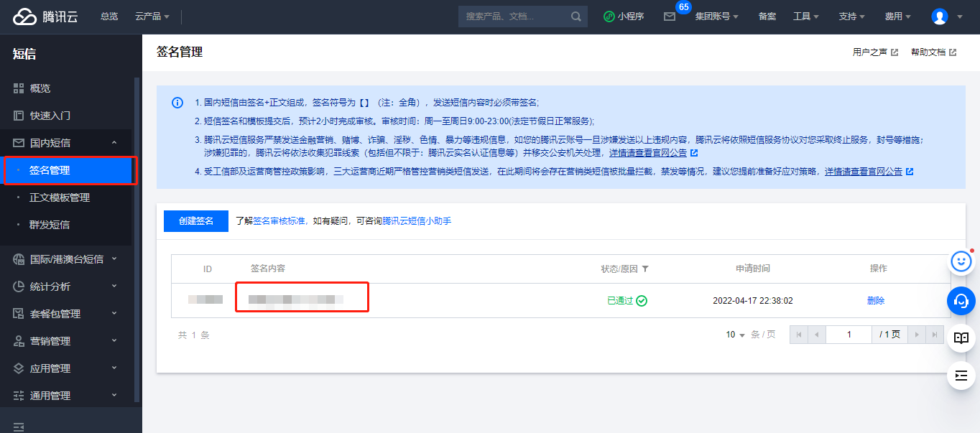Click the 国内短信 envelope icon
980x433 pixels.
point(19,143)
